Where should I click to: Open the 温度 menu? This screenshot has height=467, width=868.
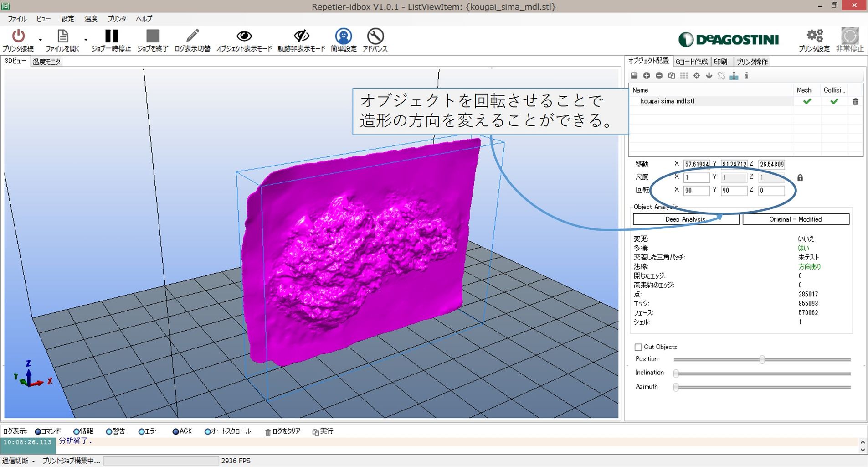[x=91, y=19]
